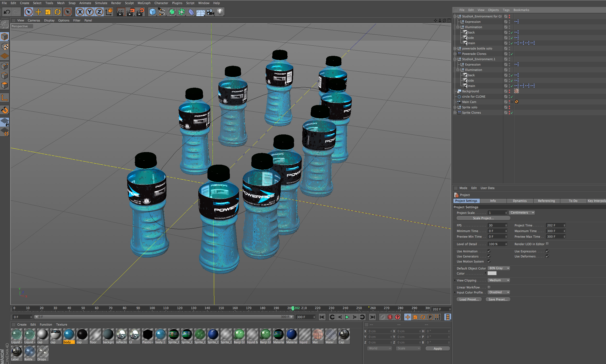Open Create menu in material manager
The height and width of the screenshot is (364, 606).
[22, 324]
